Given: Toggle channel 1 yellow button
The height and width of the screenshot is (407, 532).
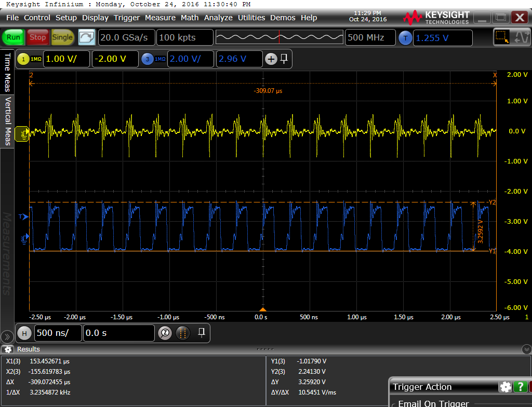Looking at the screenshot, I should (x=23, y=59).
